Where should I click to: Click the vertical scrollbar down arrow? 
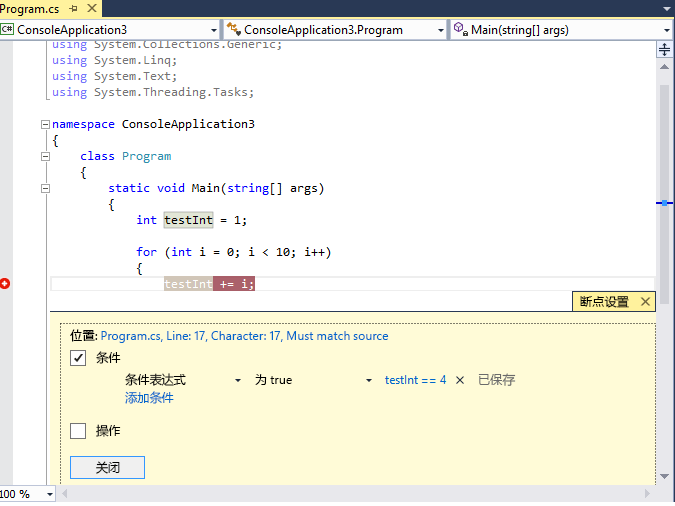664,476
